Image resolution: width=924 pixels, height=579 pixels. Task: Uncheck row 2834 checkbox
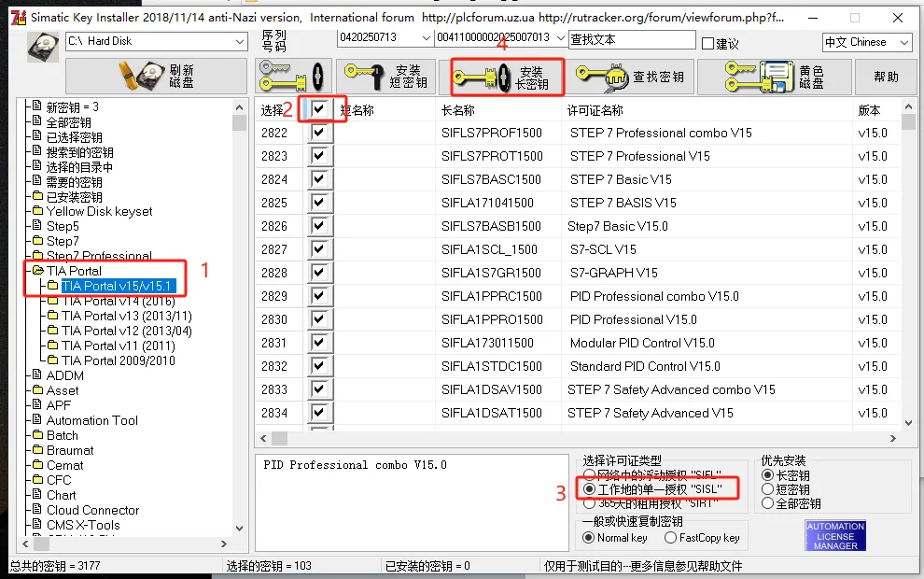[x=319, y=412]
